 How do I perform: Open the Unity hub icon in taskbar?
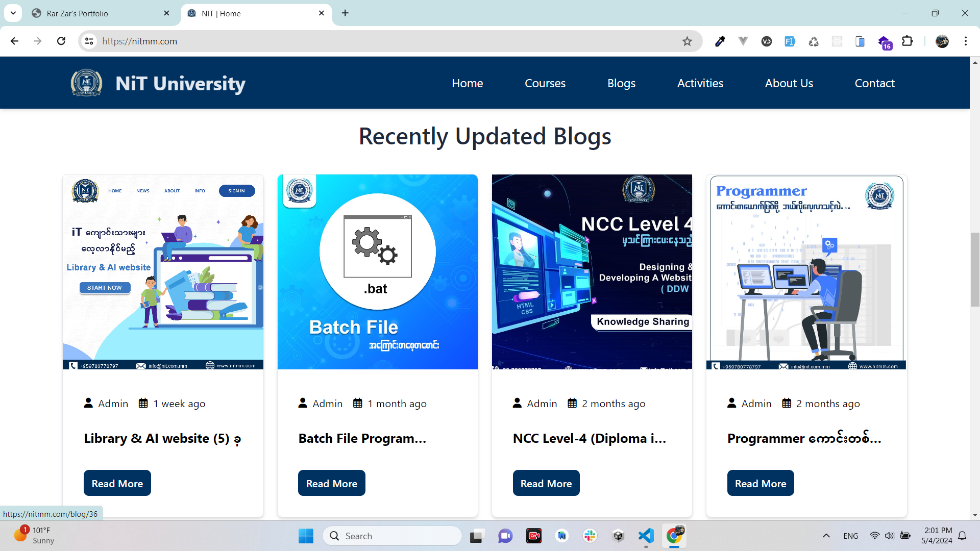(618, 536)
